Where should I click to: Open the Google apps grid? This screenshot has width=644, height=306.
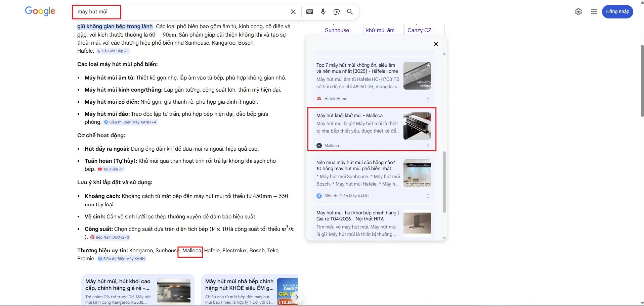pos(594,12)
